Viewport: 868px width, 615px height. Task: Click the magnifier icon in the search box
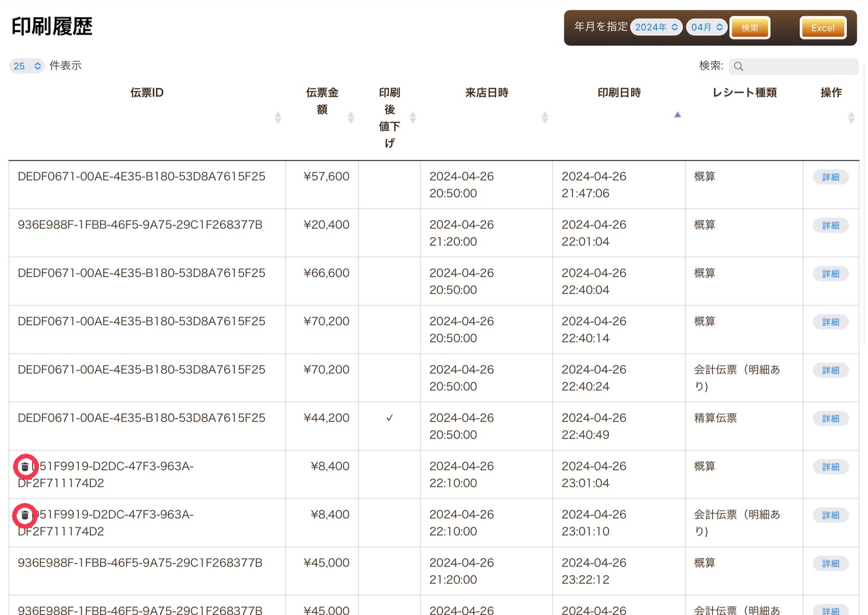pos(738,66)
